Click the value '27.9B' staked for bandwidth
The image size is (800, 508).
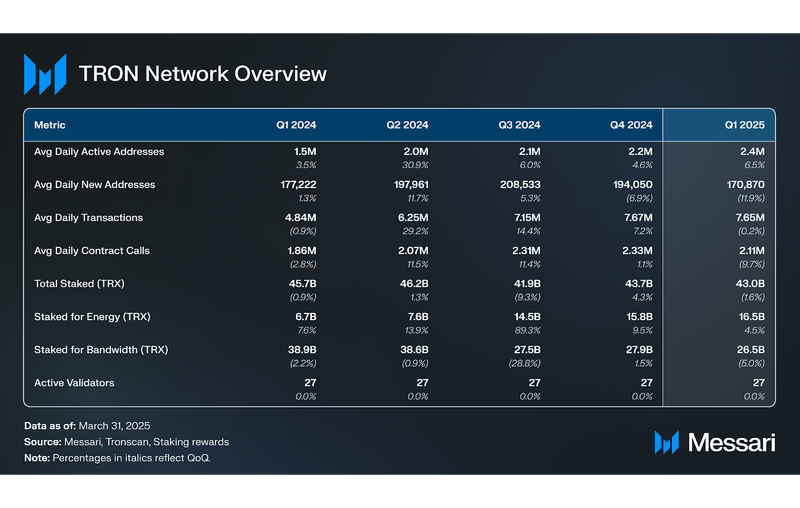coord(639,350)
